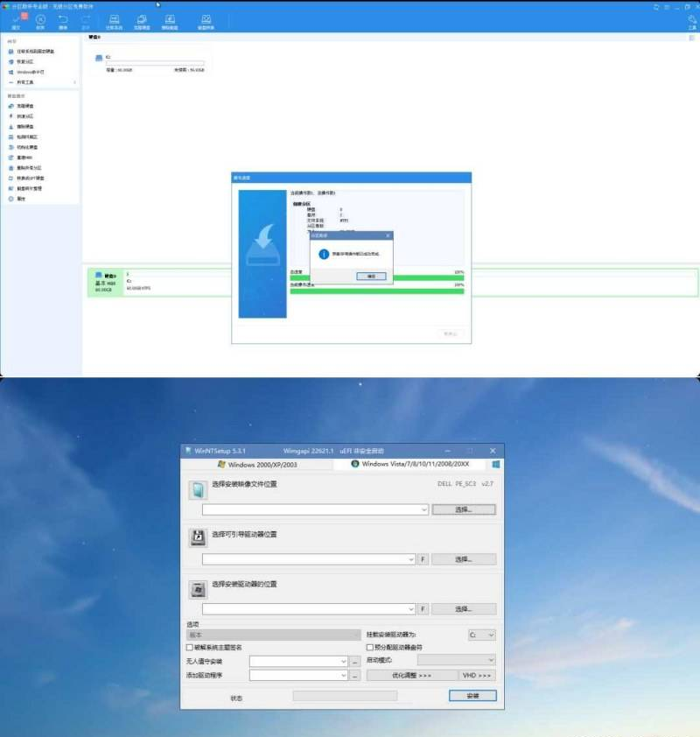This screenshot has width=700, height=737.
Task: Select the sidebar Quick Partition (快速分区) entry
Action: (21, 116)
